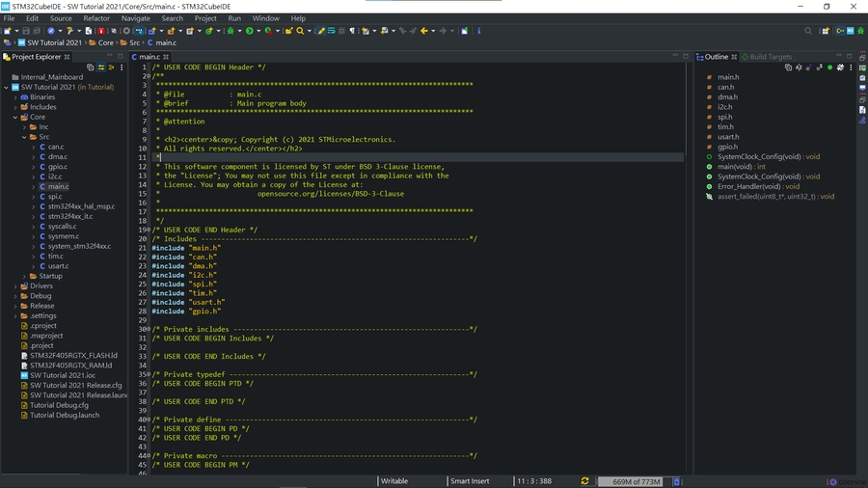Toggle alphabetical sort in the Outline panel
Image resolution: width=868 pixels, height=488 pixels.
pyautogui.click(x=799, y=68)
